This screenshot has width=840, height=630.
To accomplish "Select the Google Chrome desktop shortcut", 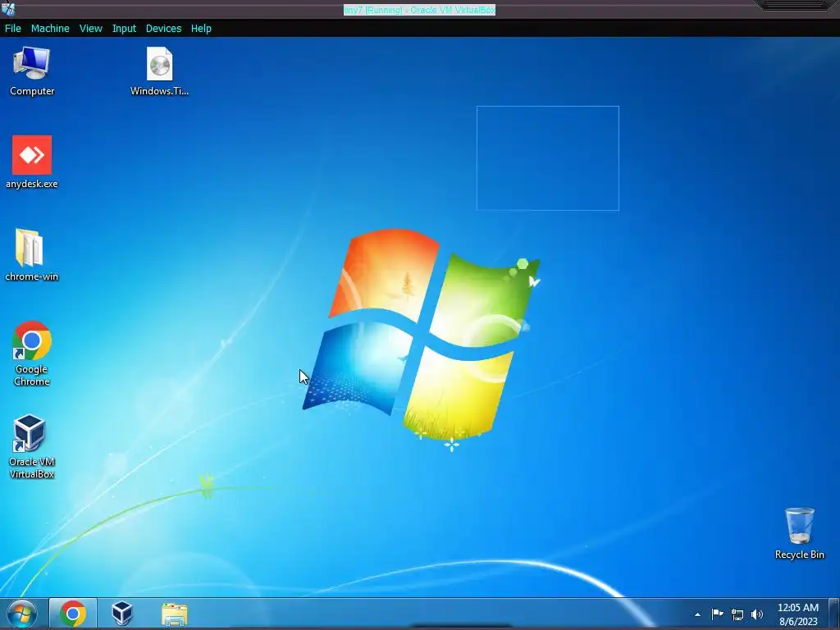I will click(32, 354).
